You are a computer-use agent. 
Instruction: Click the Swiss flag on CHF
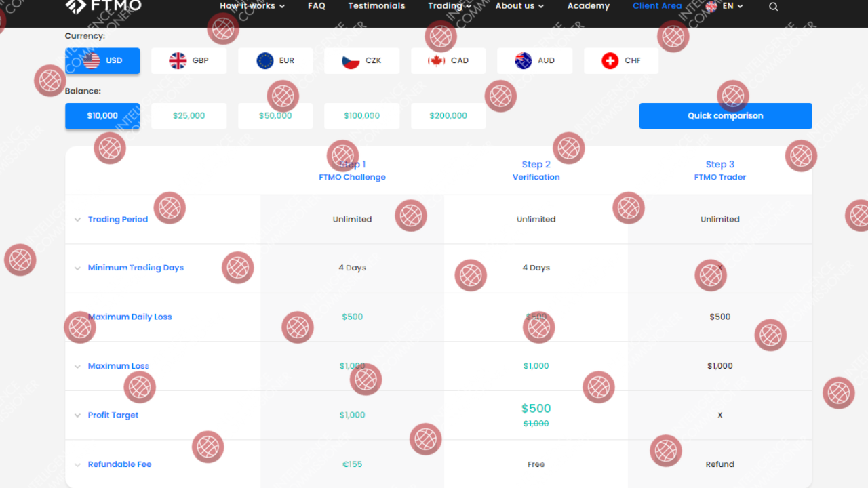(x=610, y=60)
